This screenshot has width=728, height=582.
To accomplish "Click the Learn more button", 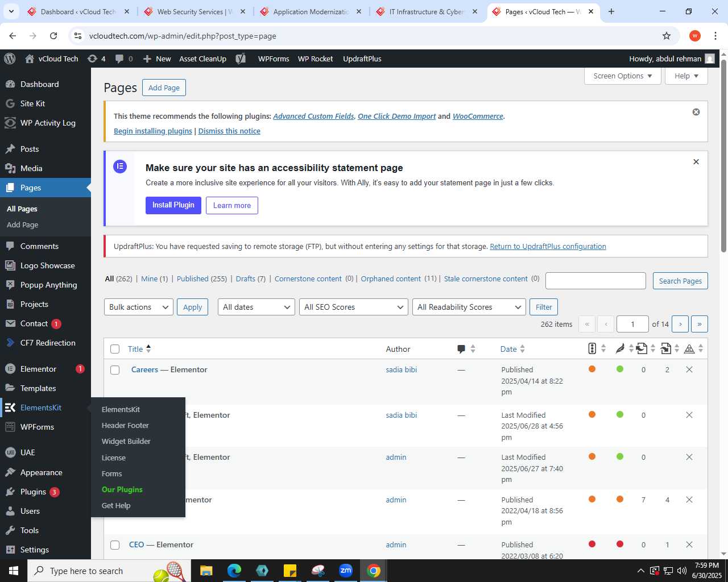I will (232, 205).
